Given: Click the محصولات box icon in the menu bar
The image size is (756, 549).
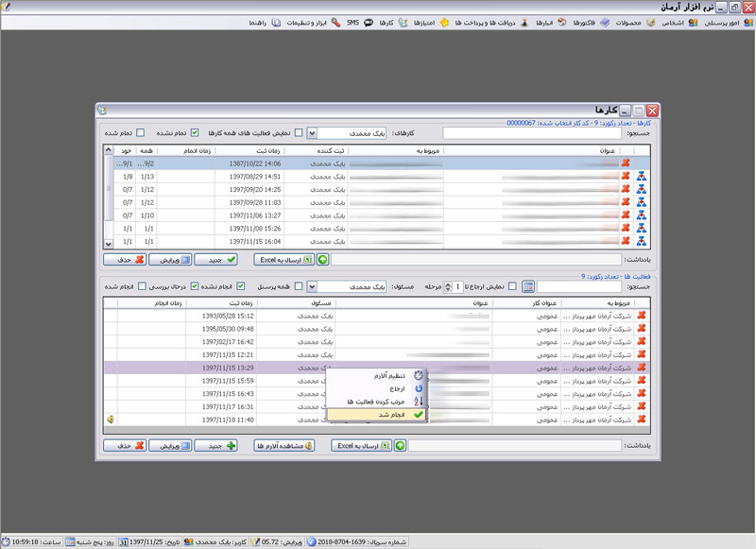Looking at the screenshot, I should [650, 23].
